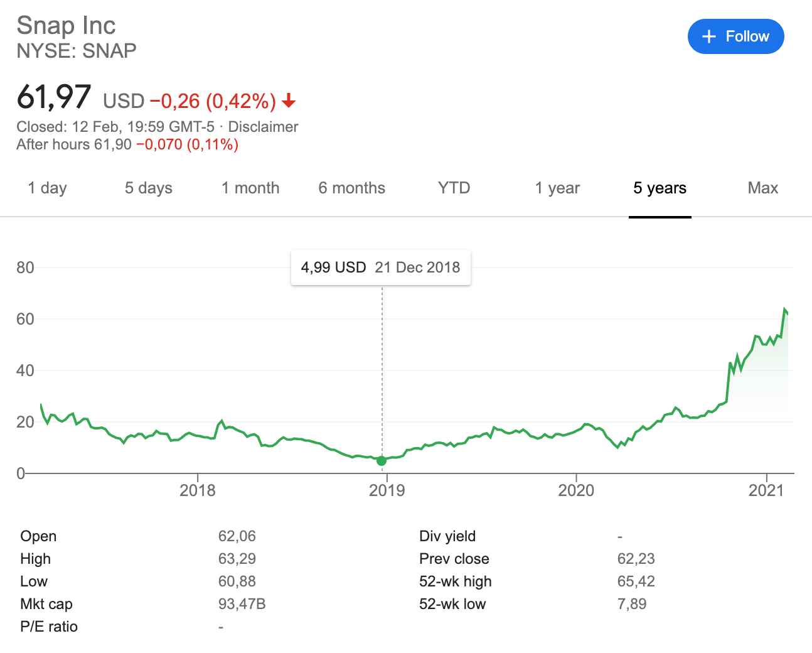Click the Low value 60,88
The width and height of the screenshot is (812, 653).
(237, 581)
